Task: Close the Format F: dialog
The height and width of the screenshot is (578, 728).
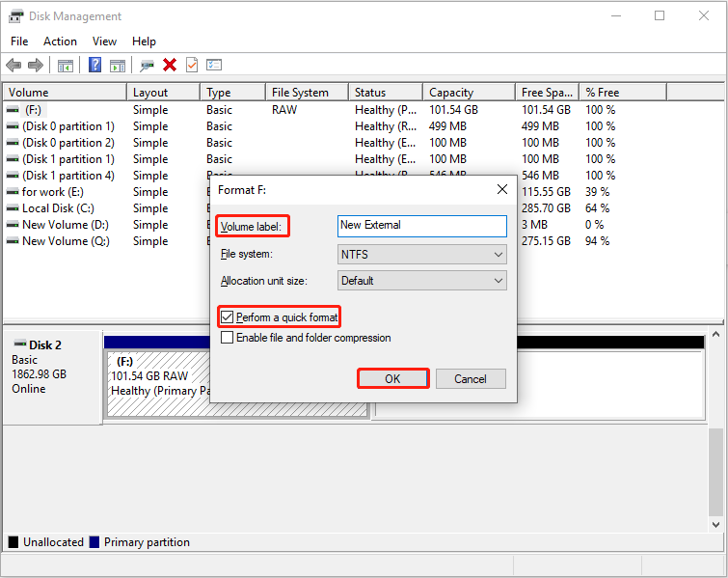Action: pos(501,190)
